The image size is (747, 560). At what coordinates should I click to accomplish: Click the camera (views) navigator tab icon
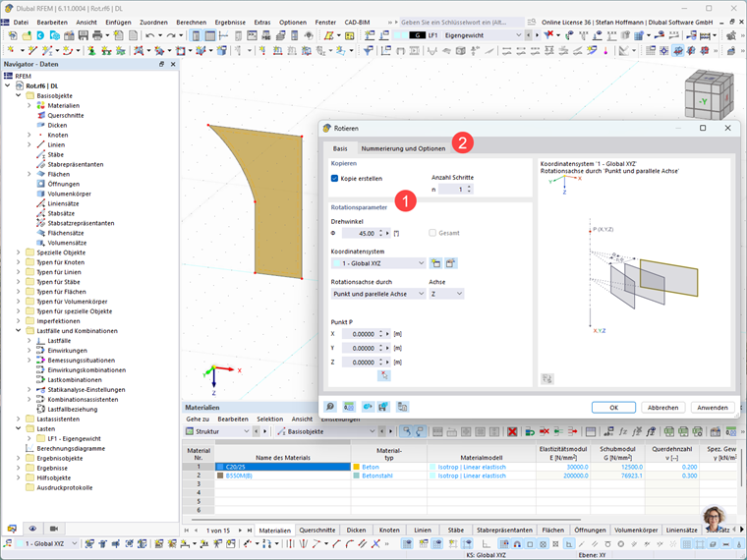(x=54, y=529)
